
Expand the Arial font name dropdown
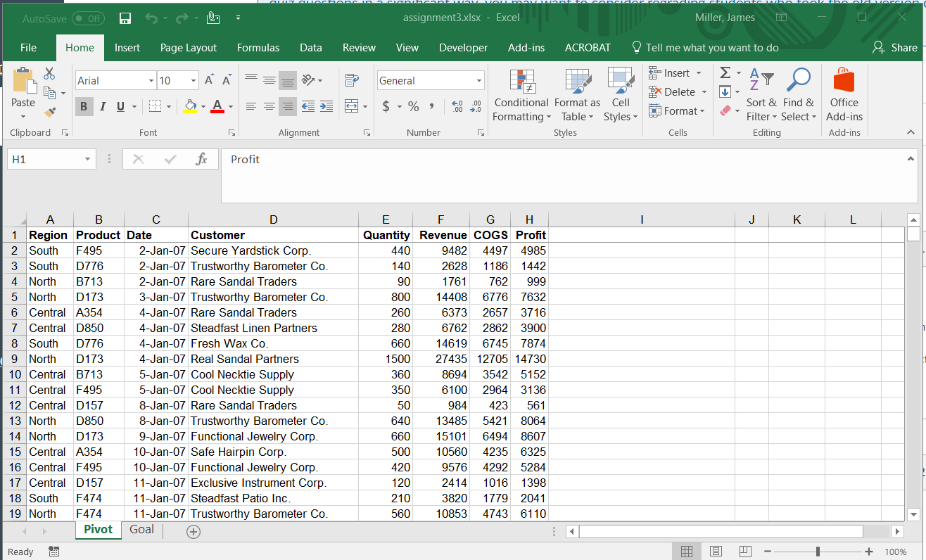[x=151, y=81]
